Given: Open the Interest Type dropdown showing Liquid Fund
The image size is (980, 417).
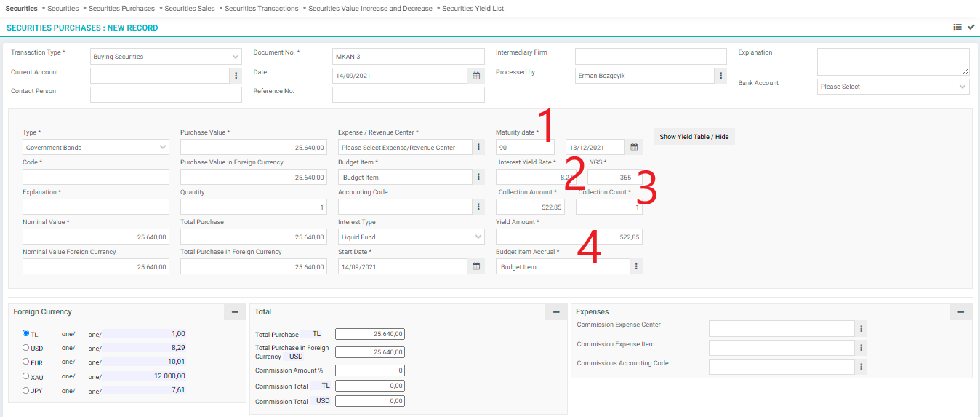Looking at the screenshot, I should tap(411, 237).
